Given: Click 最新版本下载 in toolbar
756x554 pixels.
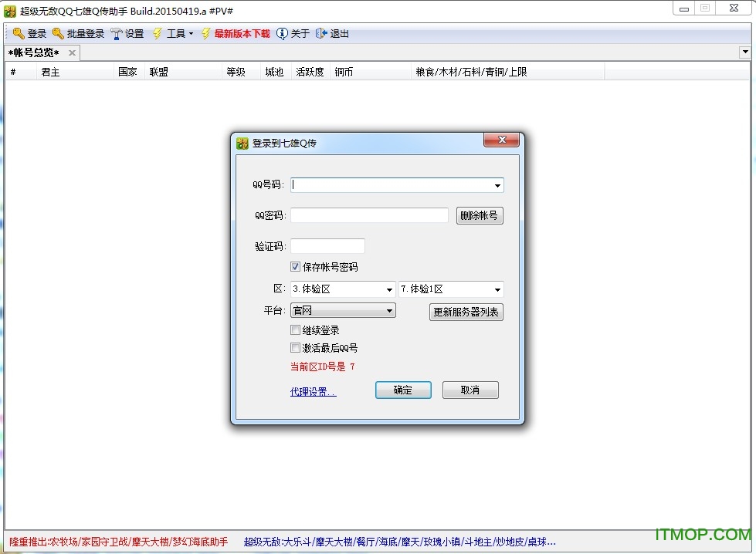Looking at the screenshot, I should coord(242,33).
